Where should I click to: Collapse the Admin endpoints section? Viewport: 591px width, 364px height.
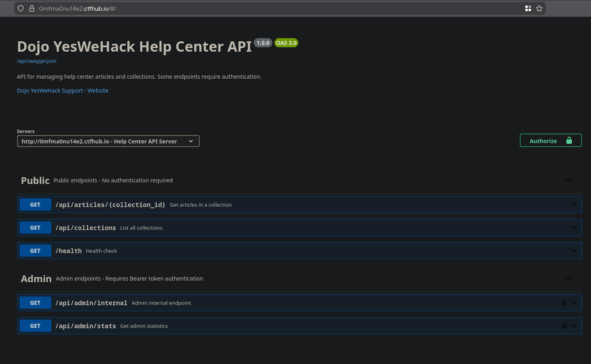point(568,279)
